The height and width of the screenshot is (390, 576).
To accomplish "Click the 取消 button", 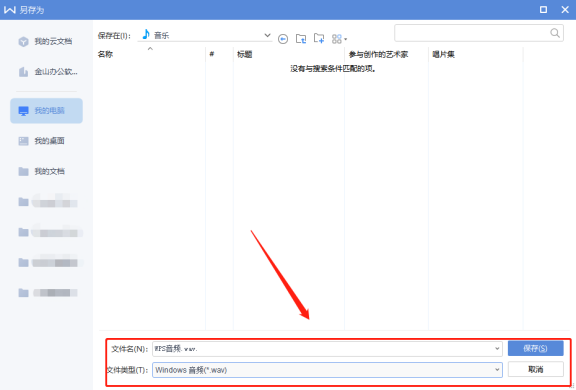I will tap(535, 369).
